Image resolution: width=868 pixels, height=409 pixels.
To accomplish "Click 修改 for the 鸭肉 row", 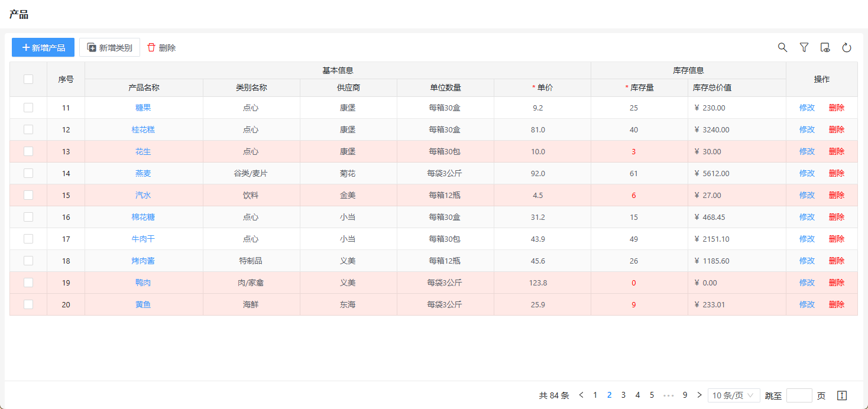I will (x=807, y=283).
